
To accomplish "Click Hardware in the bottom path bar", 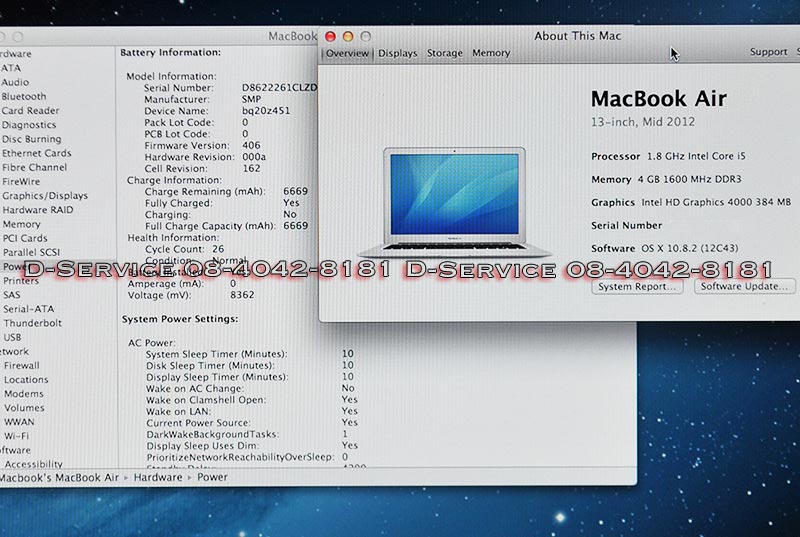I will [160, 478].
